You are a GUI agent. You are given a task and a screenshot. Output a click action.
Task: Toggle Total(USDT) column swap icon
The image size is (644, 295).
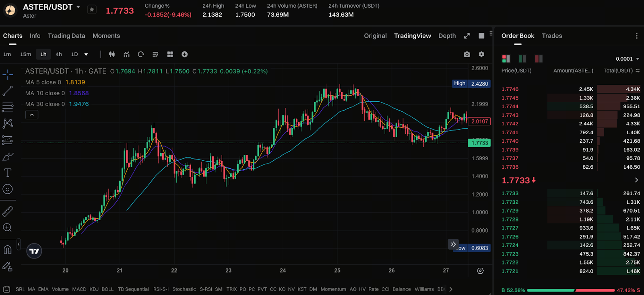[x=638, y=71]
